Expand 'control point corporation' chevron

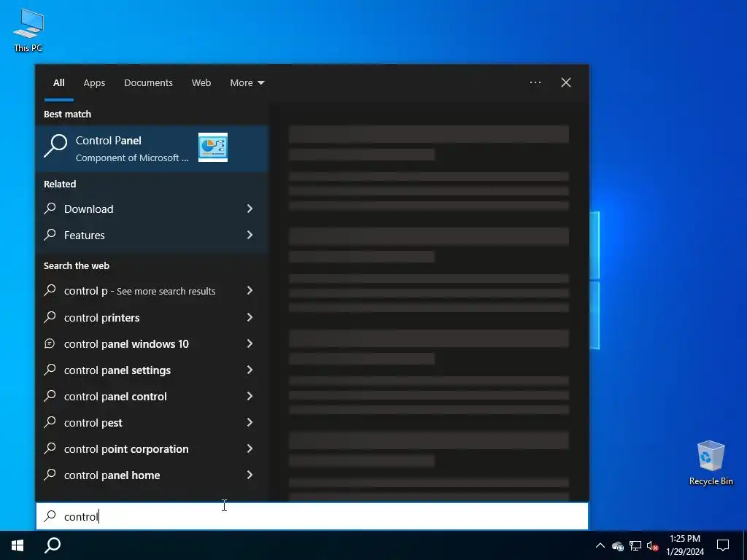click(x=249, y=449)
